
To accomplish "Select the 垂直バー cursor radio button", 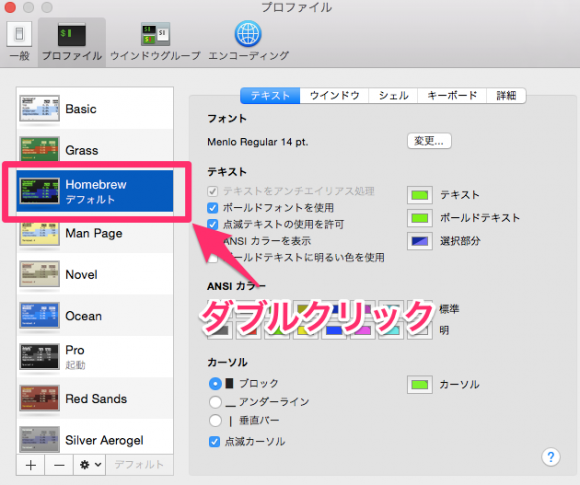I will click(x=215, y=420).
